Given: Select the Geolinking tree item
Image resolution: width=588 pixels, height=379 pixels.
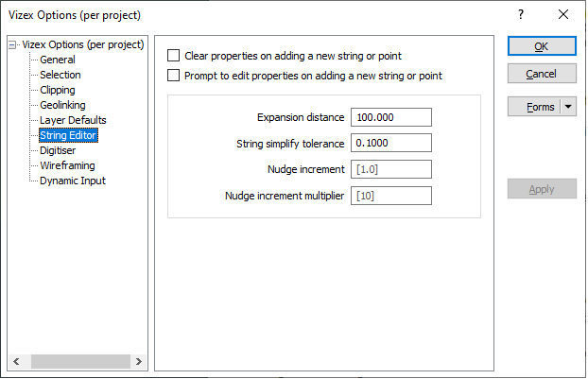Looking at the screenshot, I should 62,105.
